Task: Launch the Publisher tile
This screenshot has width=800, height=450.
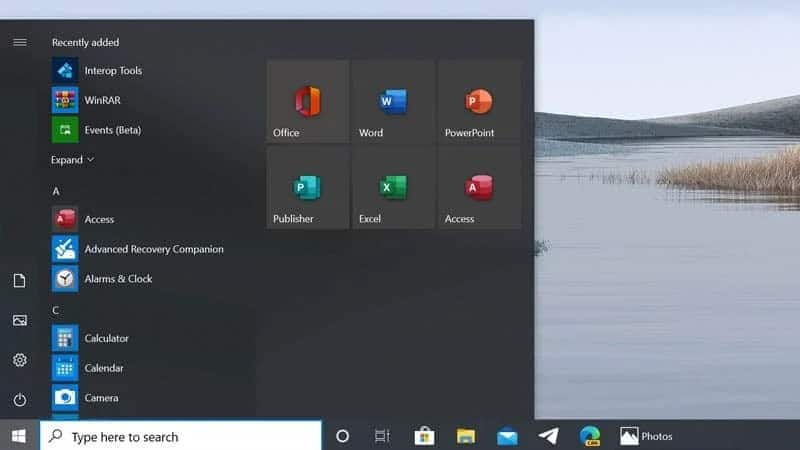Action: [308, 187]
